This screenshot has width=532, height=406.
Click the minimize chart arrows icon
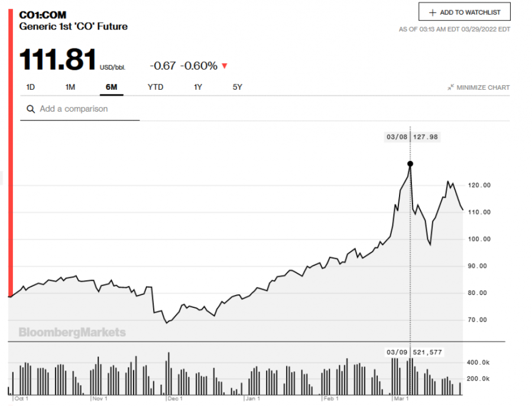450,87
